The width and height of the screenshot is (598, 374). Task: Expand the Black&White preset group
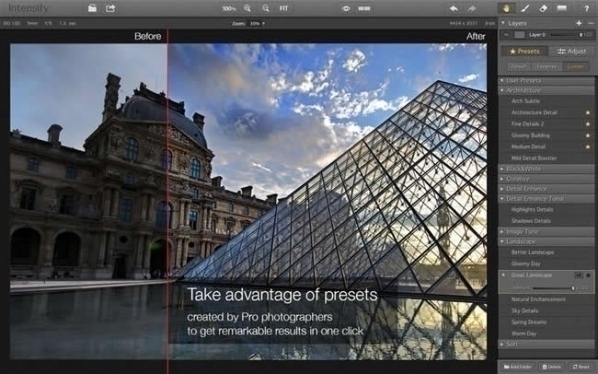click(547, 169)
